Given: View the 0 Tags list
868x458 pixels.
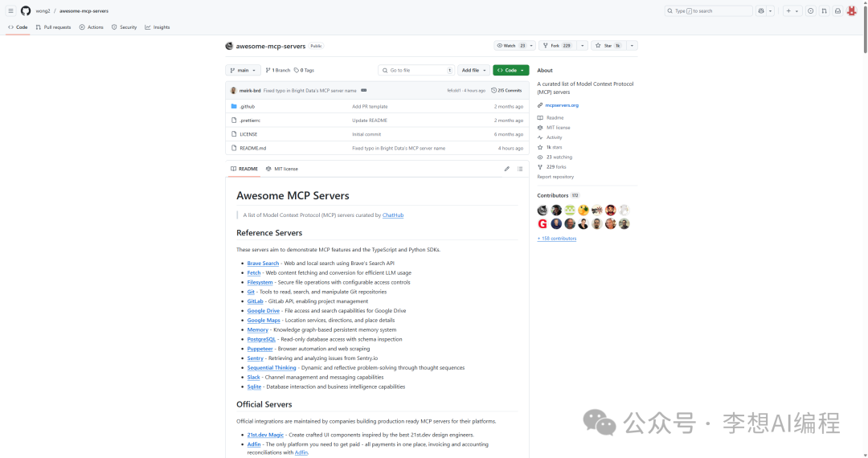Looking at the screenshot, I should pos(304,70).
